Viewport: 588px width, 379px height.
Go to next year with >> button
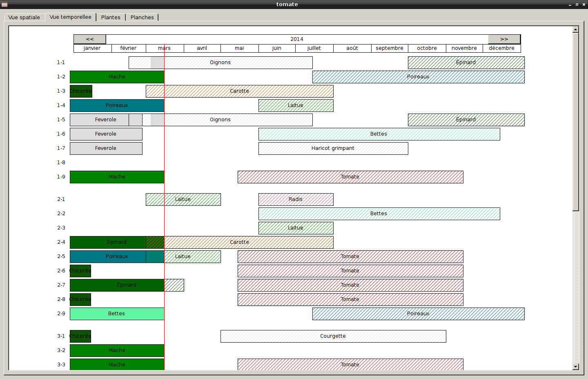coord(504,39)
